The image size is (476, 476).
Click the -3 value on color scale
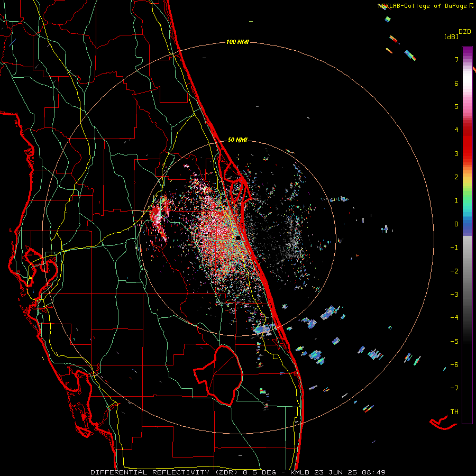tap(454, 294)
